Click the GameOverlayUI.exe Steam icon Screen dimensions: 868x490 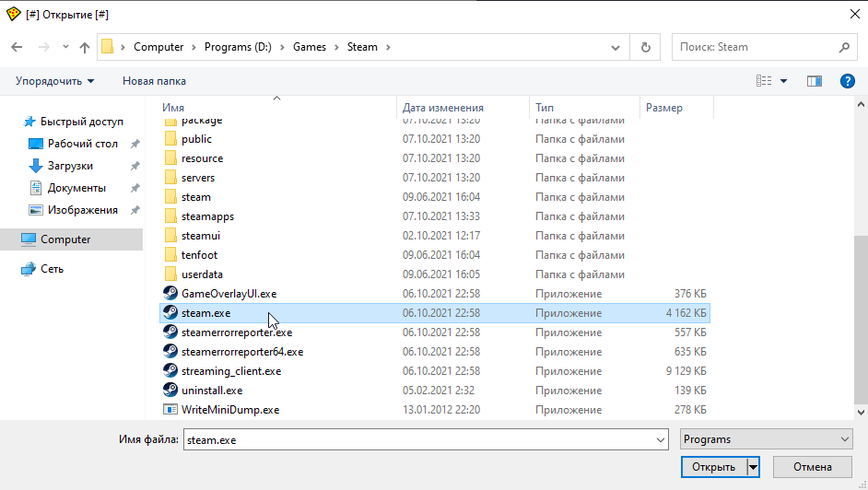(x=170, y=293)
